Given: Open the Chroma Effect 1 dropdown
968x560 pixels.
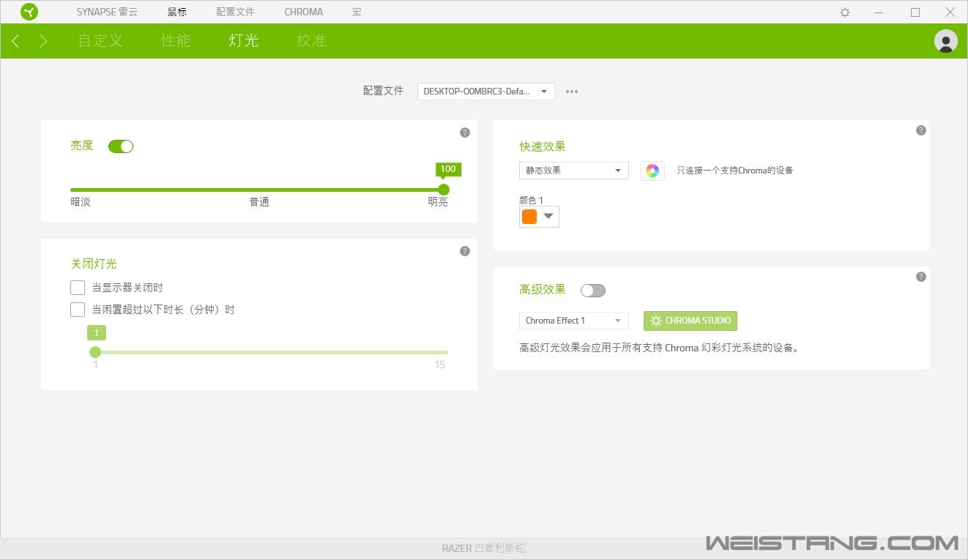Looking at the screenshot, I should [x=574, y=321].
